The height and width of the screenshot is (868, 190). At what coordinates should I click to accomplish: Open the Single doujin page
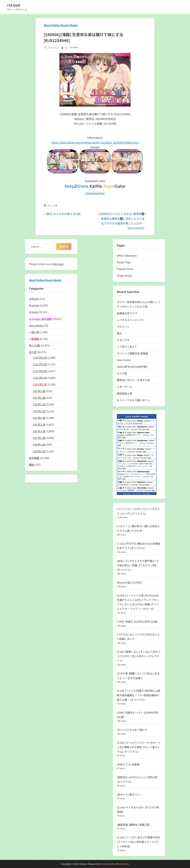[125, 276]
